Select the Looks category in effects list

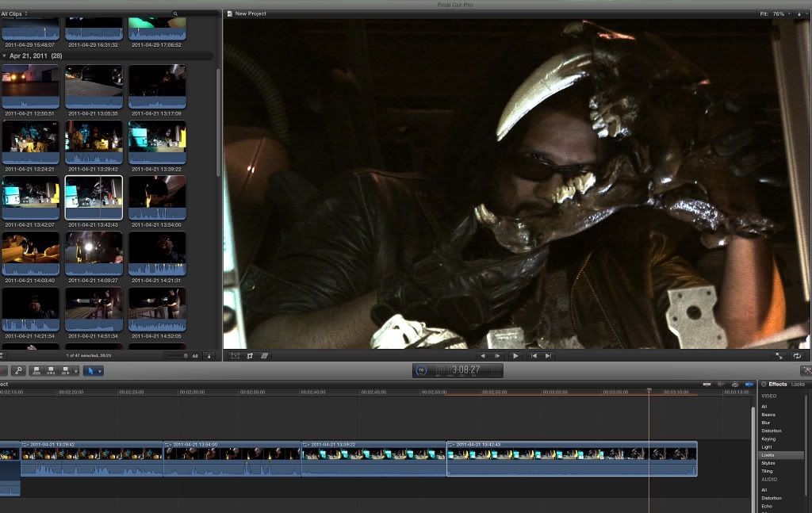click(781, 455)
